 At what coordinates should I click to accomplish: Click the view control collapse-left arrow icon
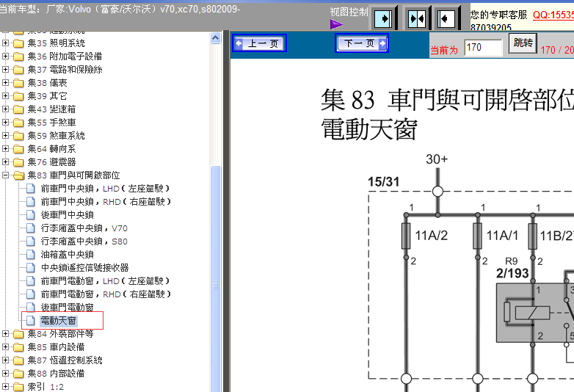point(446,18)
